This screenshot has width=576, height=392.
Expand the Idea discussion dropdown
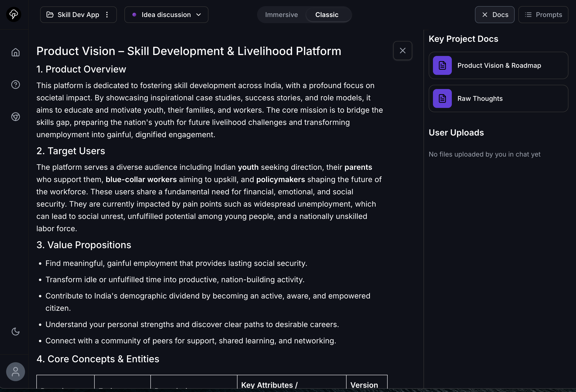(x=166, y=15)
